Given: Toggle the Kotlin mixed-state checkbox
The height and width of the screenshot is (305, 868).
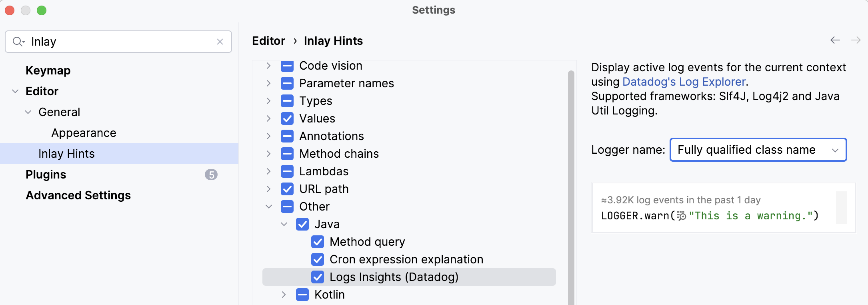Looking at the screenshot, I should point(302,295).
